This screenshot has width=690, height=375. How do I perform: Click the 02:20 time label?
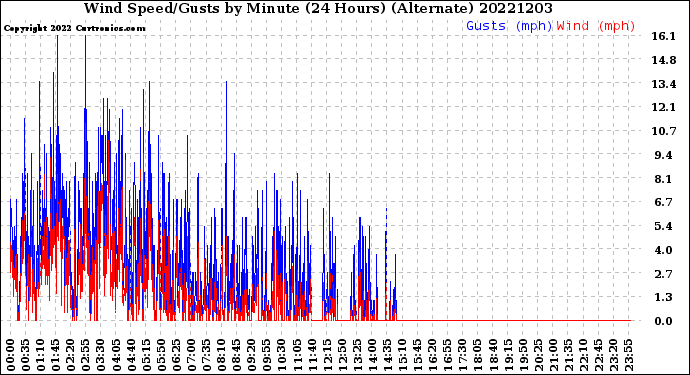(x=70, y=355)
